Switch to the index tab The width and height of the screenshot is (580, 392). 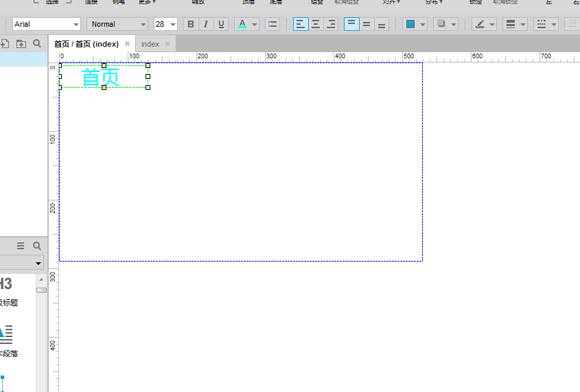pos(150,44)
